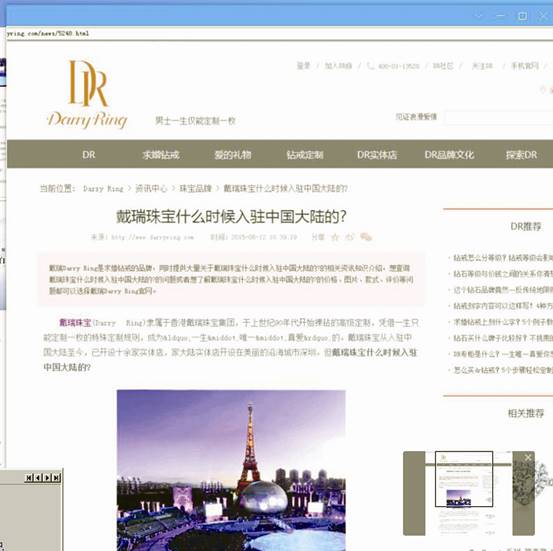Open the 爱的礼物 nav menu
Viewport: 553px width, 551px height.
(x=233, y=155)
